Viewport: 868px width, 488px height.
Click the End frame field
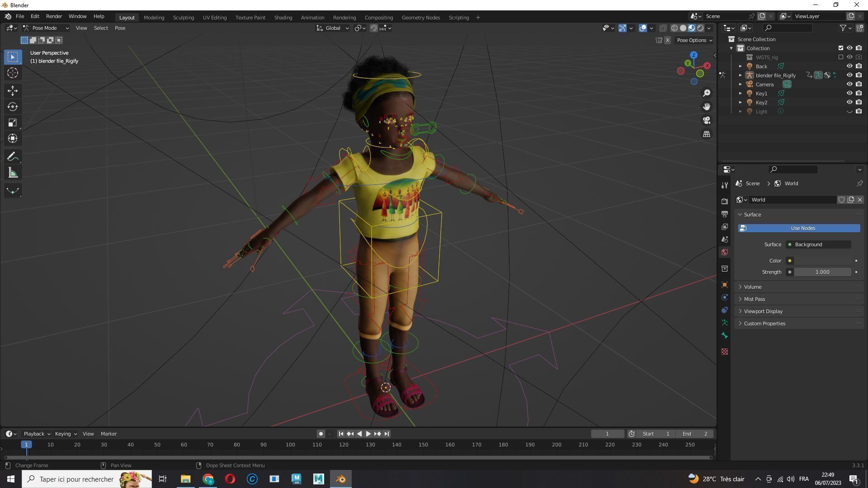(x=694, y=434)
